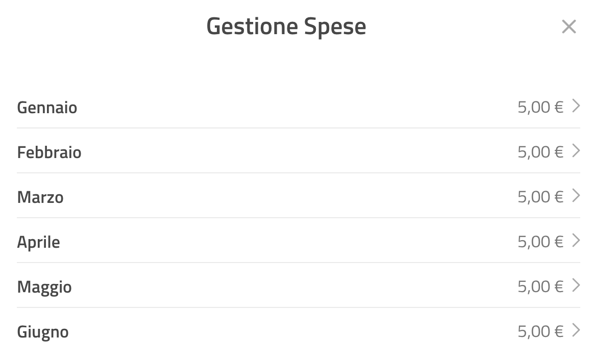The width and height of the screenshot is (592, 364).
Task: Choose the Giugno month label
Action: [43, 332]
